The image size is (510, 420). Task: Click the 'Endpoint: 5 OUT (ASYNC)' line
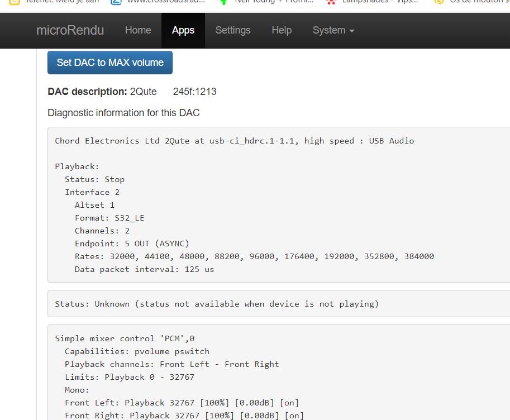132,244
